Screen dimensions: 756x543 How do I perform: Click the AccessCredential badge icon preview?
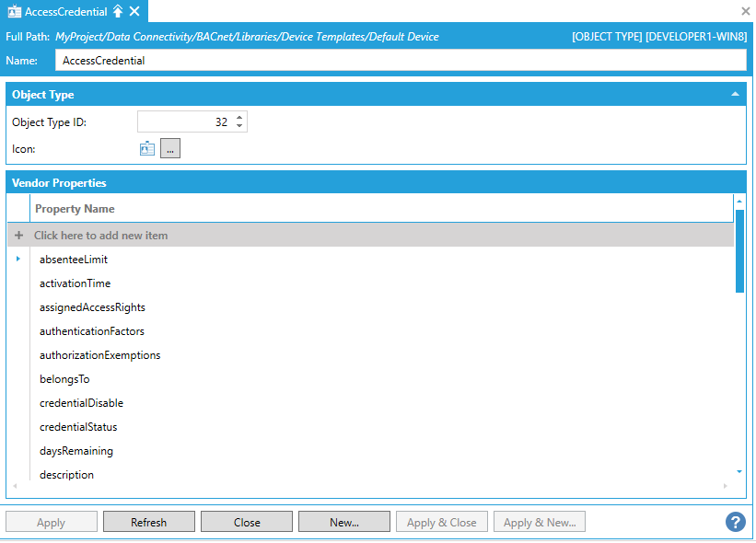[x=147, y=148]
